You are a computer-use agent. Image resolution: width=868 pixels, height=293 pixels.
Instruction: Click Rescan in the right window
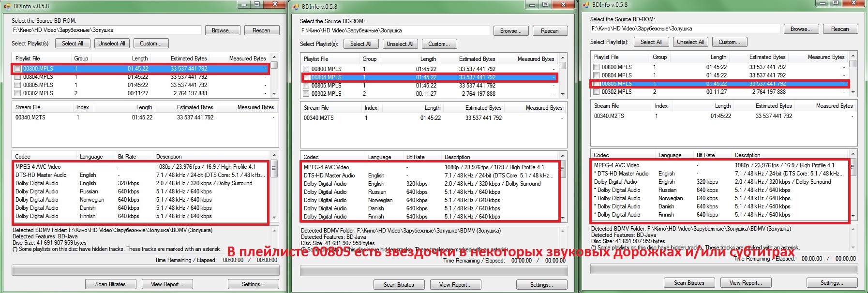point(840,29)
